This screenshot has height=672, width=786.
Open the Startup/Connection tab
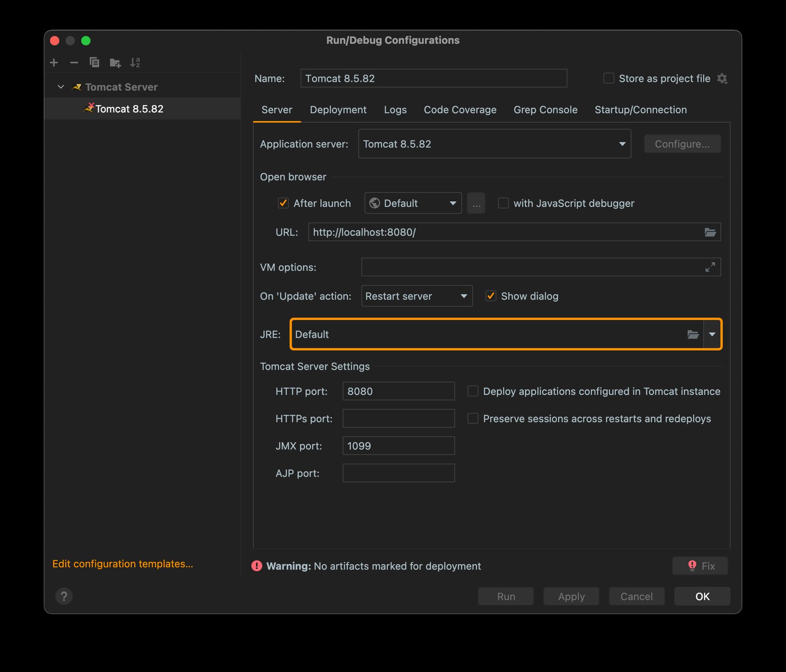(x=640, y=110)
